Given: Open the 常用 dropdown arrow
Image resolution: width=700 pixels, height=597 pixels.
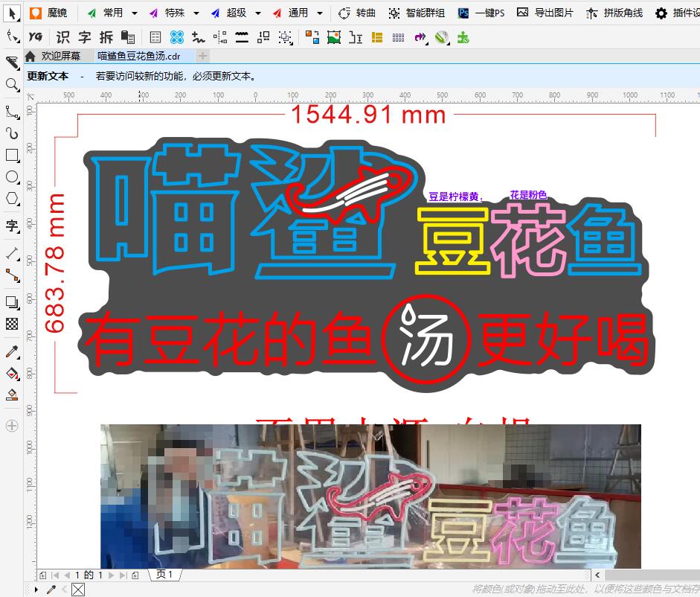Looking at the screenshot, I should 135,13.
